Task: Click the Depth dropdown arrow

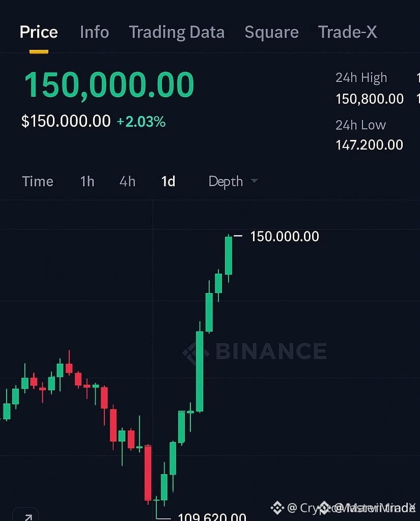Action: [254, 181]
